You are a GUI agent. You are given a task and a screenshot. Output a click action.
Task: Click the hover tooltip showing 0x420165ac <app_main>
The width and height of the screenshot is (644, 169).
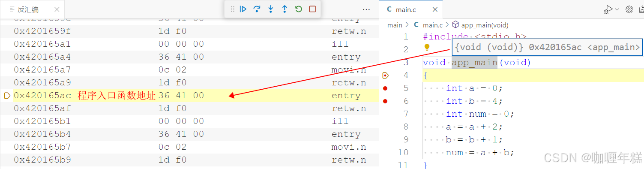tap(547, 47)
